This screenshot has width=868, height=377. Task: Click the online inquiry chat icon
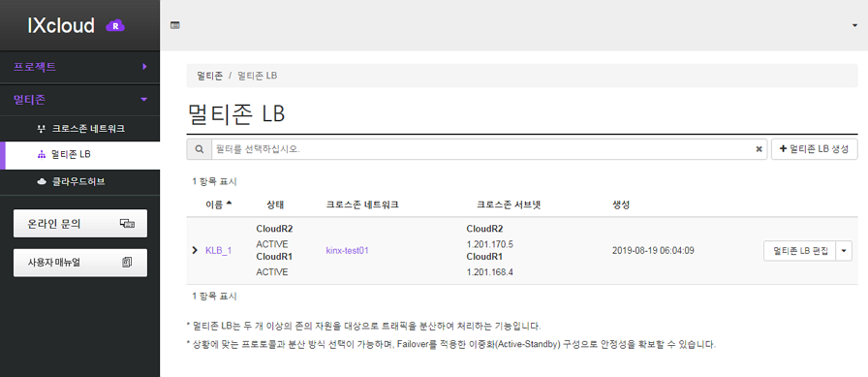pyautogui.click(x=127, y=224)
